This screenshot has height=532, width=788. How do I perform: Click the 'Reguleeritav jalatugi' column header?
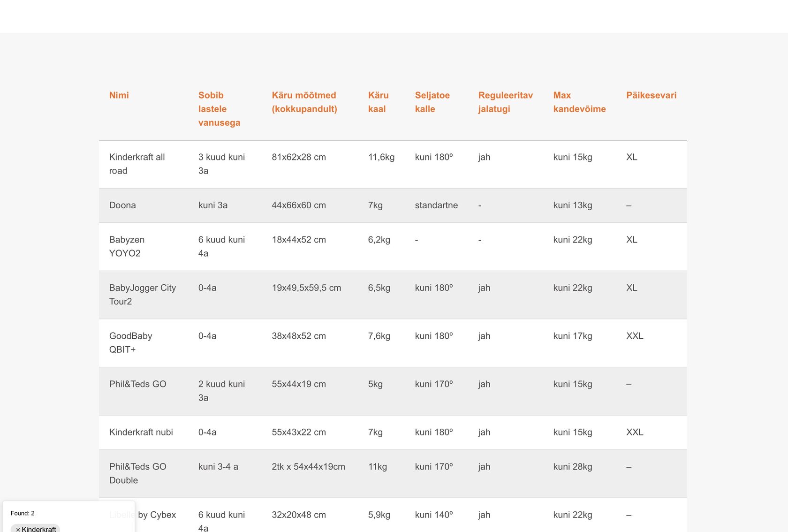click(x=506, y=102)
